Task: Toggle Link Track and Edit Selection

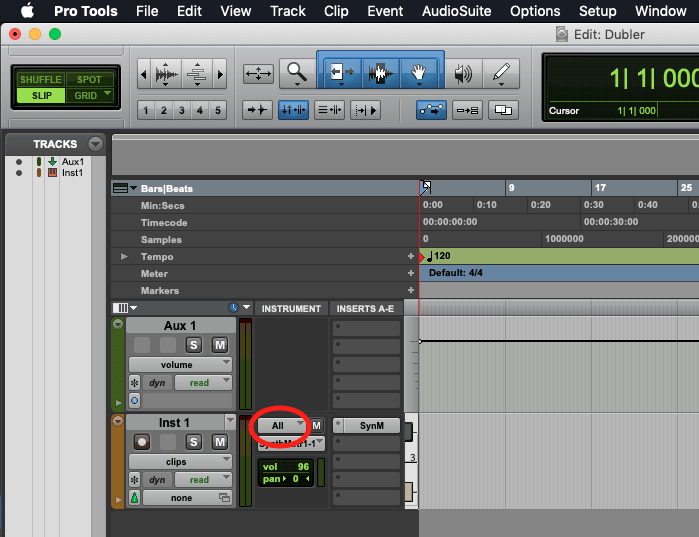Action: 329,110
